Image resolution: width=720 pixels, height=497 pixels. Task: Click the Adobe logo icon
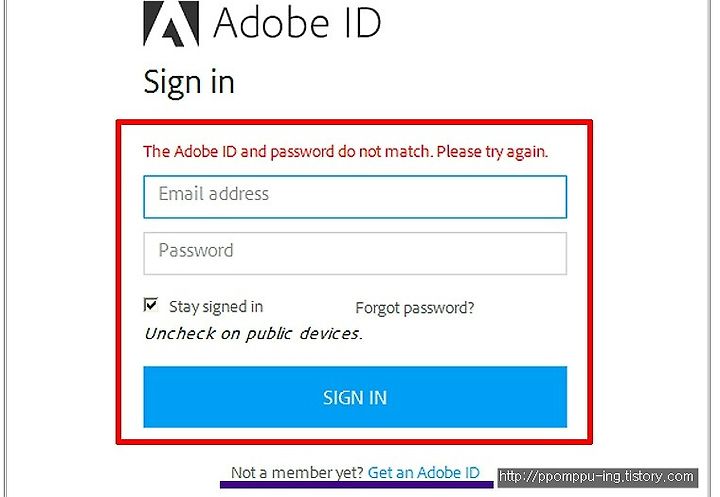click(171, 24)
